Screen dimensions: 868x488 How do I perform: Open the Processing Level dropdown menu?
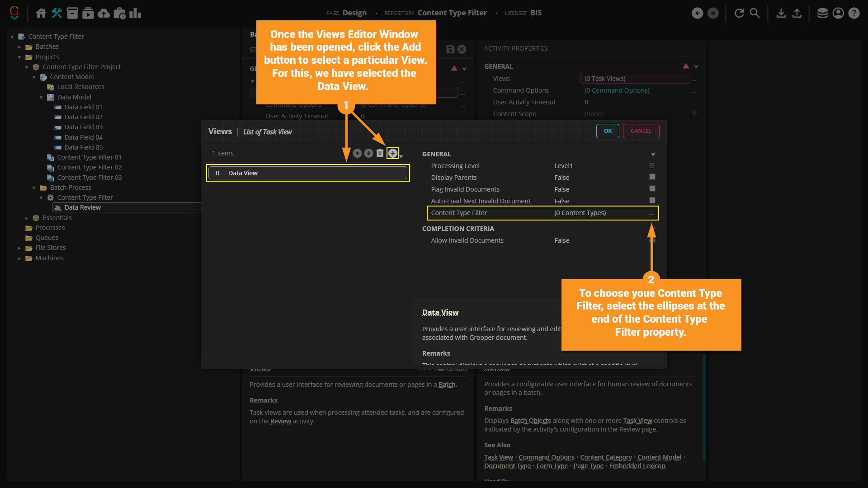pos(651,166)
